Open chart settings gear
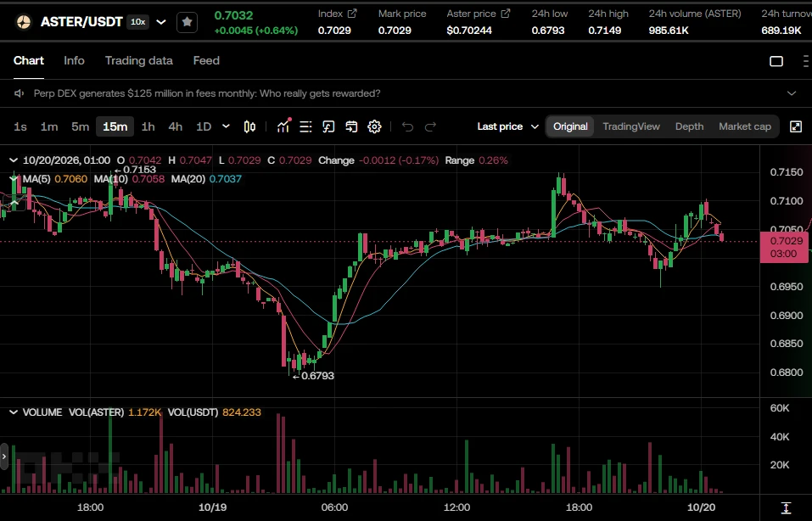812x521 pixels. pyautogui.click(x=374, y=126)
